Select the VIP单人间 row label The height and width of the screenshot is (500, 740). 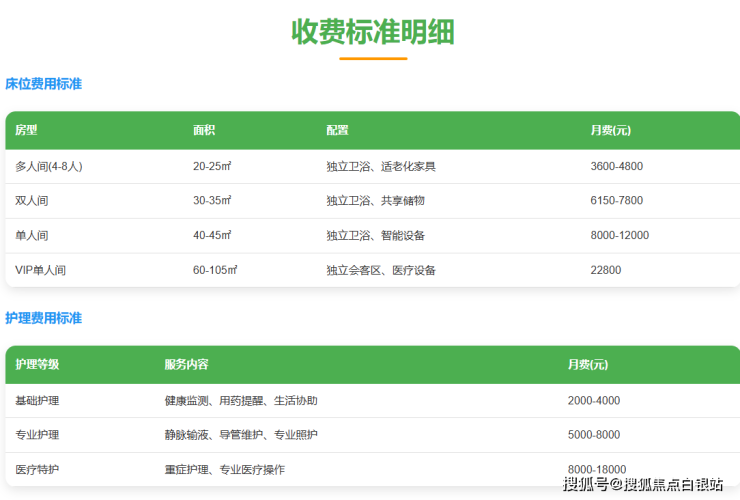pyautogui.click(x=41, y=270)
